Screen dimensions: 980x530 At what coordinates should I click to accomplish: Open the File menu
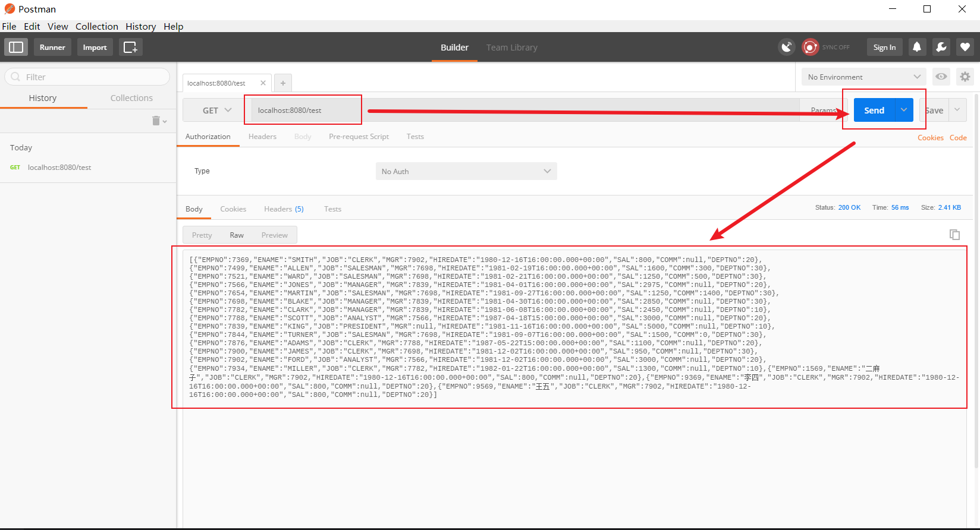click(x=9, y=26)
